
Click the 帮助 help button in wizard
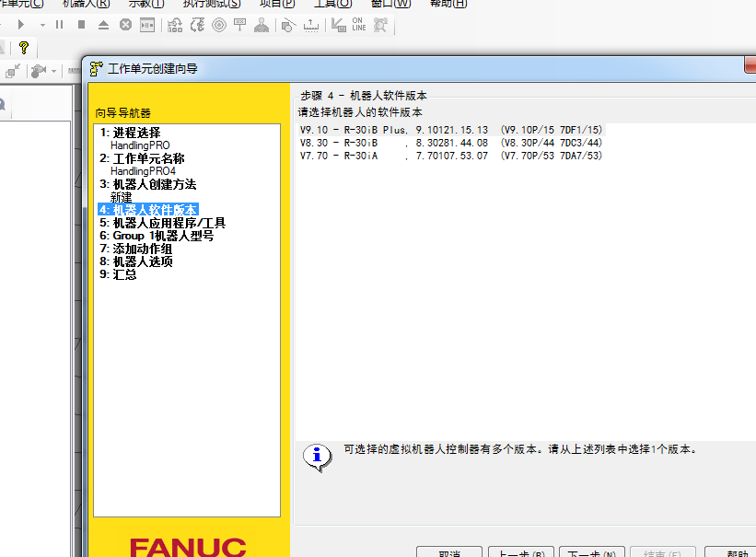[731, 552]
